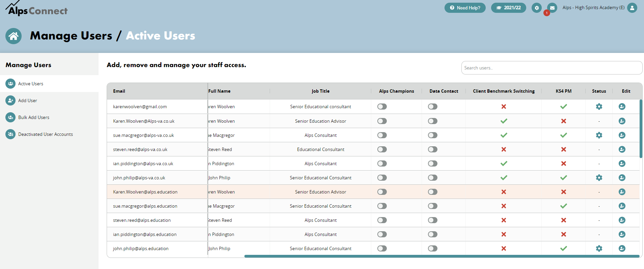Toggle Data Contact for ian.piddington@alps-va.co.uk

[x=433, y=163]
